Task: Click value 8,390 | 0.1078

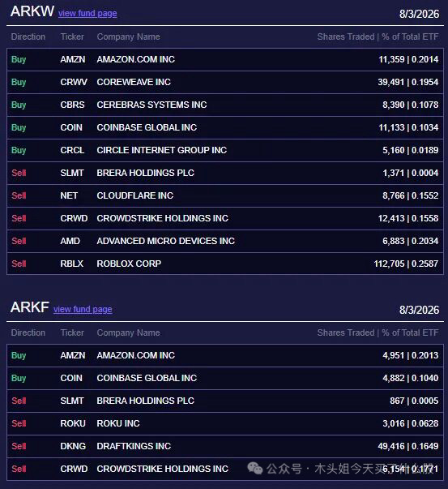Action: [x=410, y=105]
